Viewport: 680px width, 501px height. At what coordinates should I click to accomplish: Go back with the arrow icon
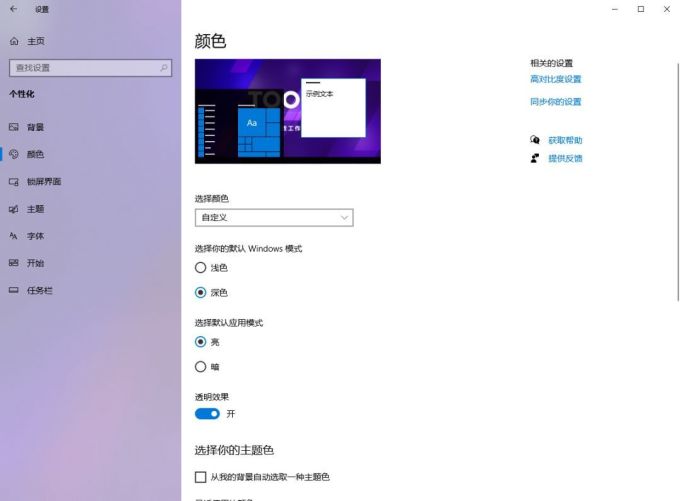coord(13,9)
